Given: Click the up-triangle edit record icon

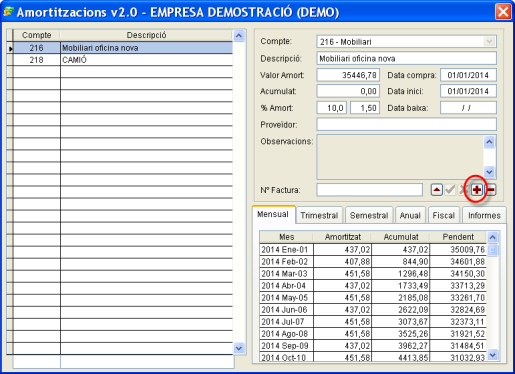Looking at the screenshot, I should (x=437, y=190).
